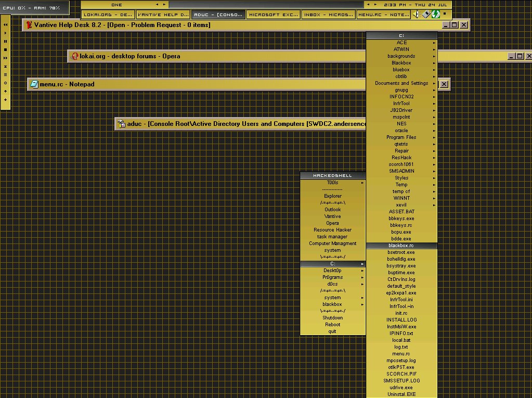Click the aduc console window title icon
The height and width of the screenshot is (398, 532).
point(121,124)
